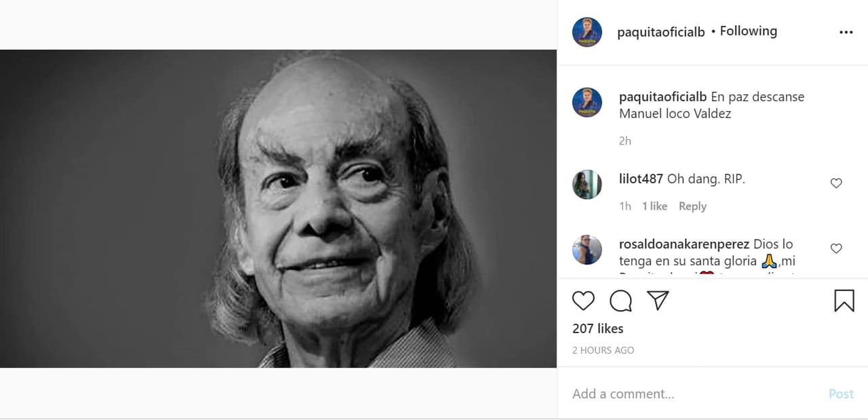Open the lilot487 username link

pos(641,179)
